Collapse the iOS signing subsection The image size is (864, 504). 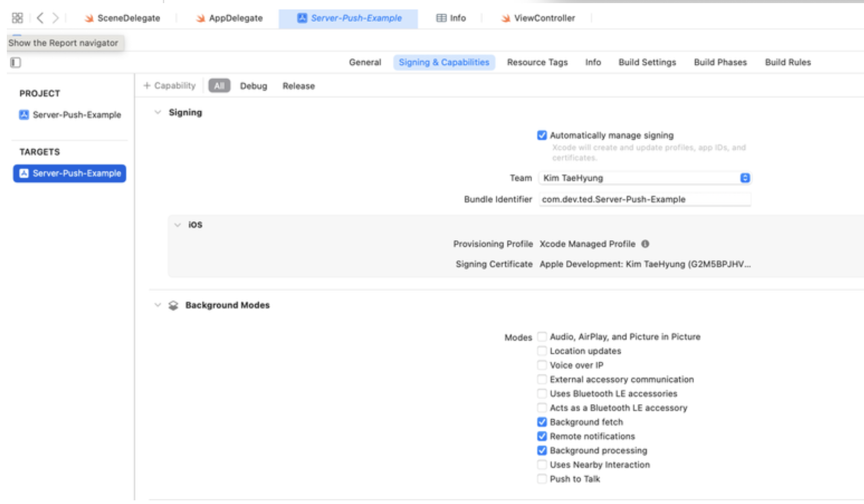pyautogui.click(x=177, y=225)
